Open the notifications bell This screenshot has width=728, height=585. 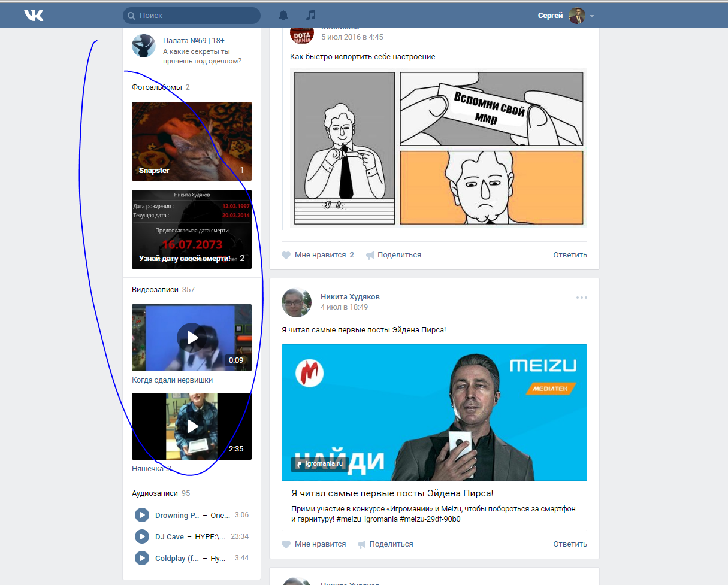(283, 15)
